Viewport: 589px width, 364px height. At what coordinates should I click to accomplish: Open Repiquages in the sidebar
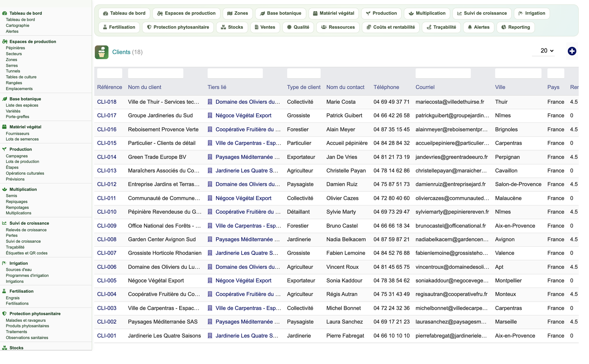[17, 202]
